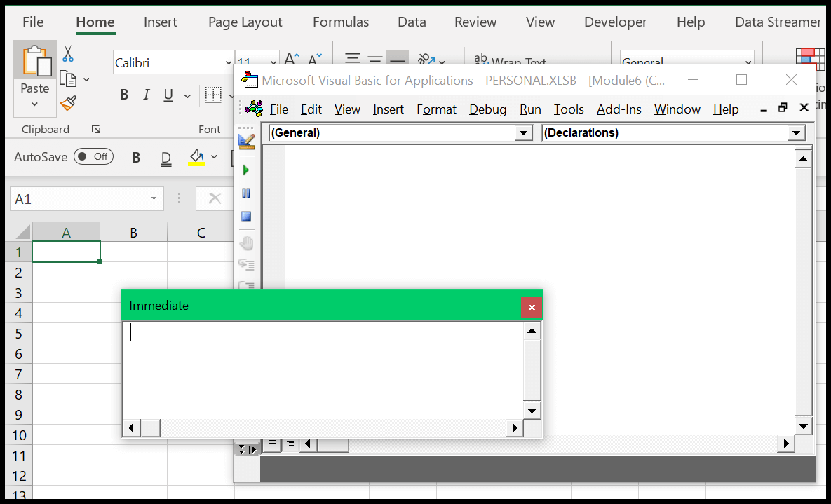Open the Debug menu in VBA editor

click(488, 109)
